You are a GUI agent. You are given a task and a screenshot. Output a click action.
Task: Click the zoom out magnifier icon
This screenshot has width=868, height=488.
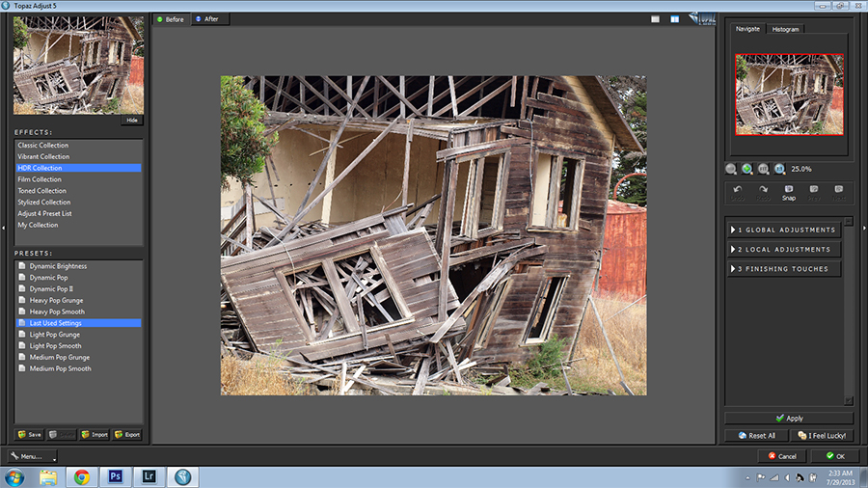coord(731,169)
